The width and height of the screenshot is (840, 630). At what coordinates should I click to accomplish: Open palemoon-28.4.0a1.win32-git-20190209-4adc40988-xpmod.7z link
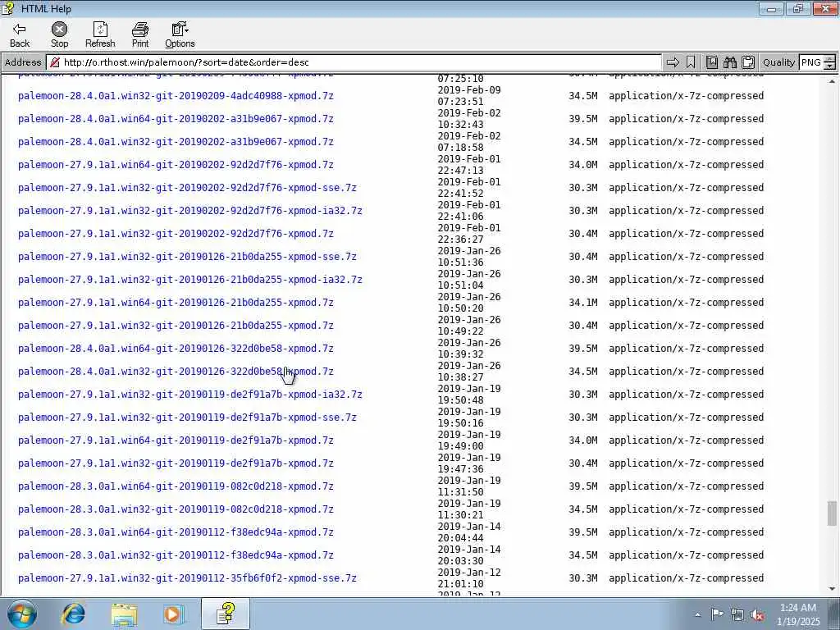click(x=176, y=96)
